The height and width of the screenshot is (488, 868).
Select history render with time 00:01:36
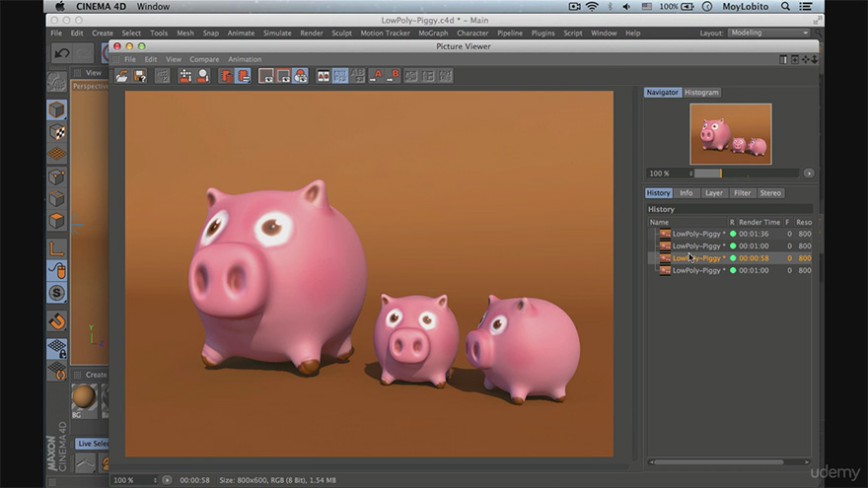click(x=730, y=234)
